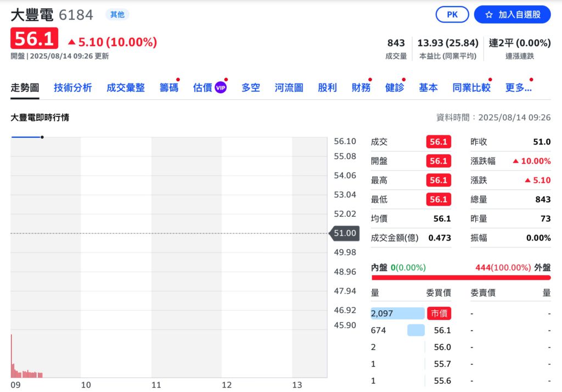
Task: View the 股利 tab
Action: (327, 87)
